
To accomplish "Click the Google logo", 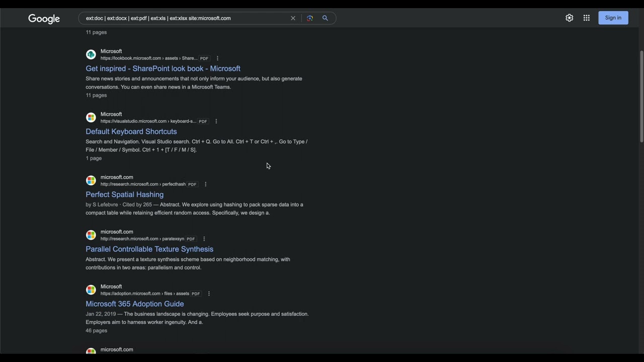I will 44,19.
